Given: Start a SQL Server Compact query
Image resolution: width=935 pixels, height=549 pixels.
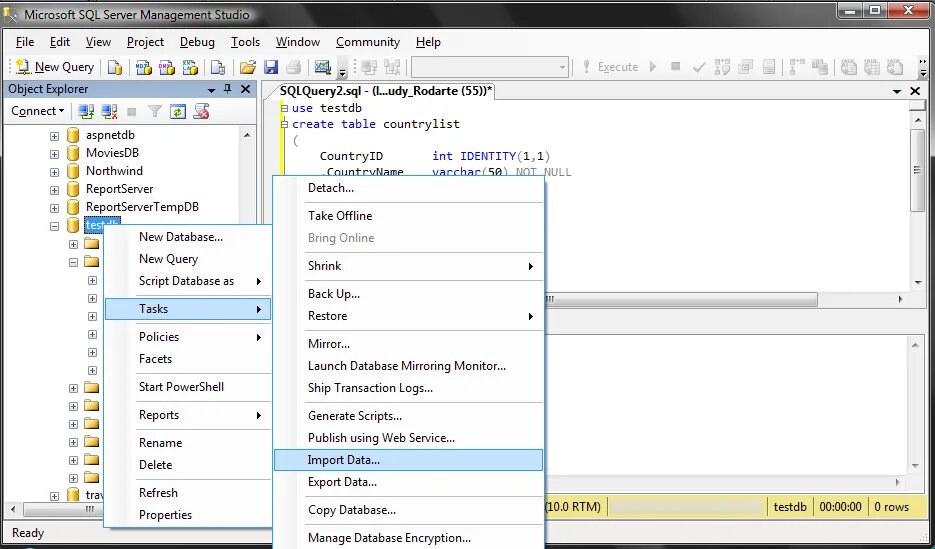Looking at the screenshot, I should [x=218, y=67].
